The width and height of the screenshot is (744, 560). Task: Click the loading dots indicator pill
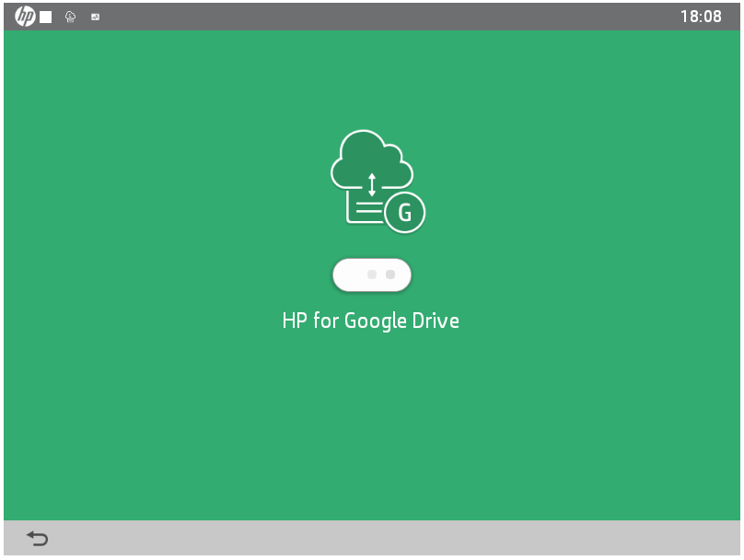[371, 274]
